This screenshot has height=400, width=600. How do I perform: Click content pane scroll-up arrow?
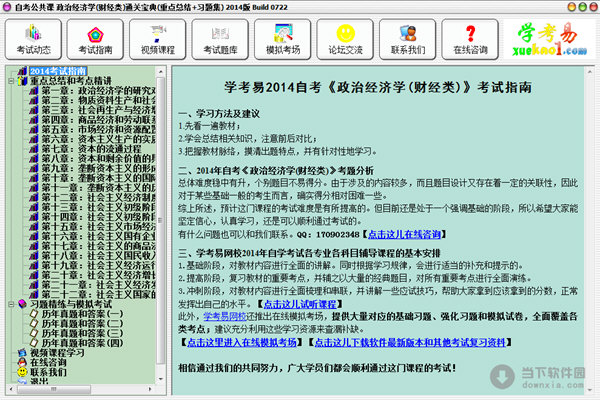tap(590, 71)
